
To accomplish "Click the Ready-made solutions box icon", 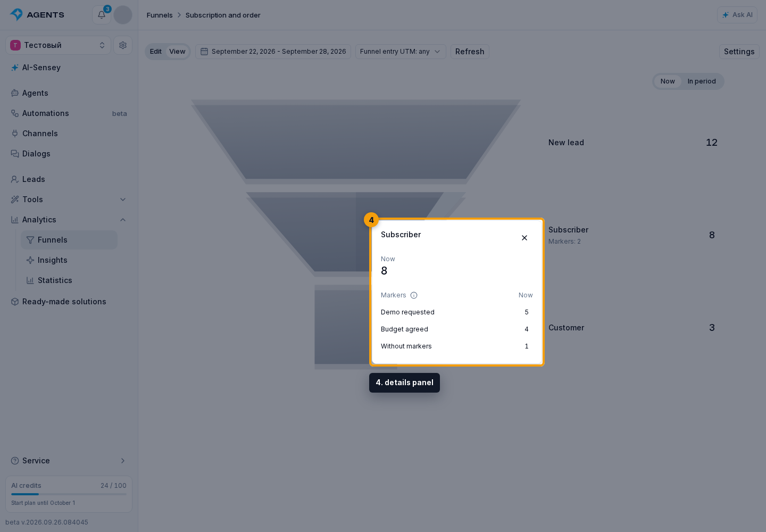I will coord(15,302).
